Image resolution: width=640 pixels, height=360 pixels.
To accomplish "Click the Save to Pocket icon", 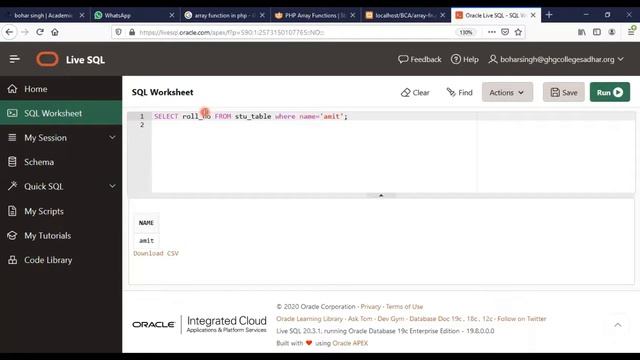I will [x=505, y=32].
